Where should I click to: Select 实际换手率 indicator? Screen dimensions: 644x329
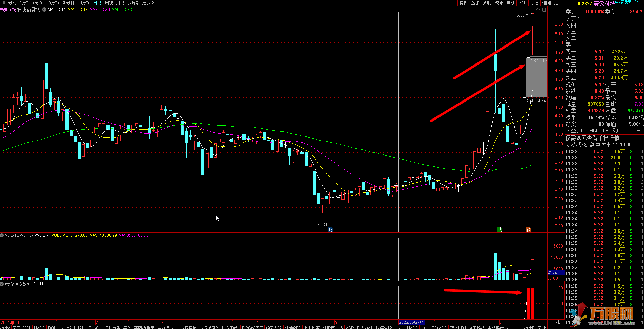tap(144, 327)
